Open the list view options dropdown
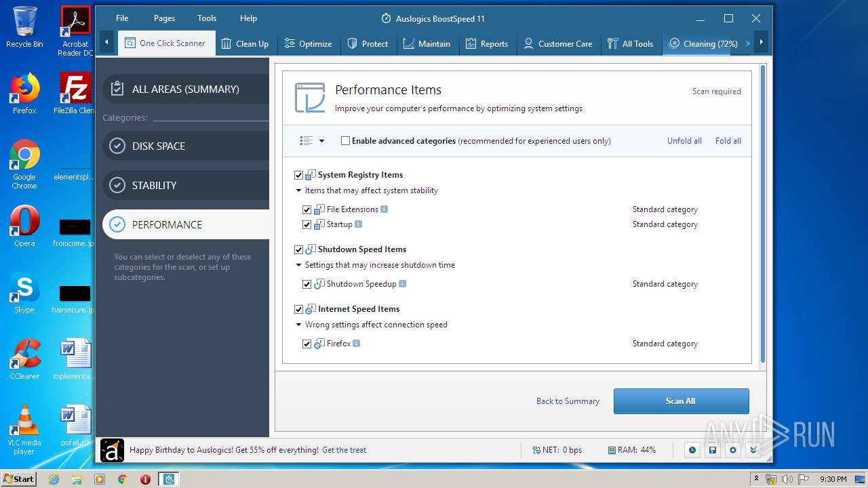Screen dimensions: 868x488 tap(312, 141)
